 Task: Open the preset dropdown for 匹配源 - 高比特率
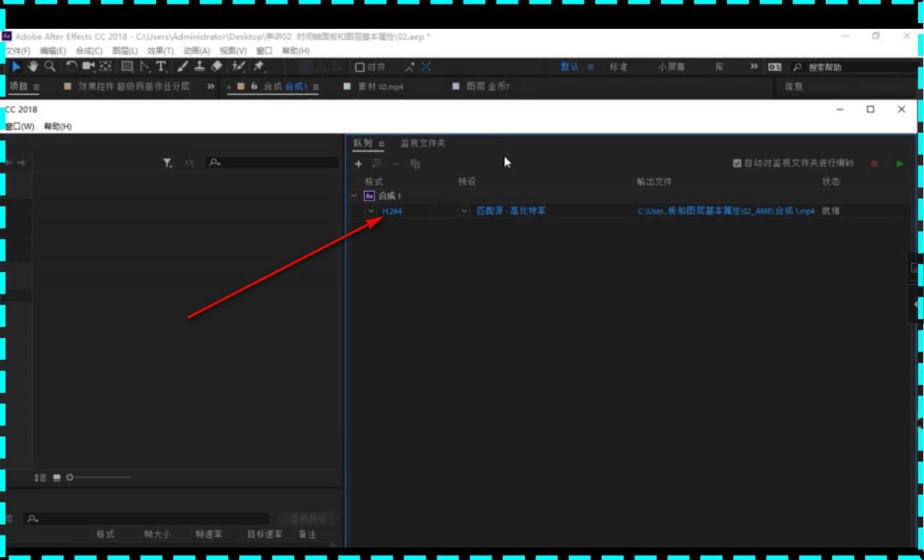464,211
